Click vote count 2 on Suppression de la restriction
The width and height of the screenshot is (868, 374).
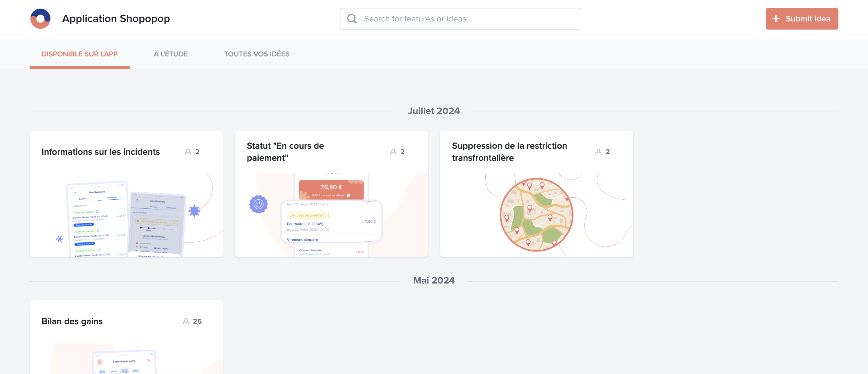coord(608,152)
